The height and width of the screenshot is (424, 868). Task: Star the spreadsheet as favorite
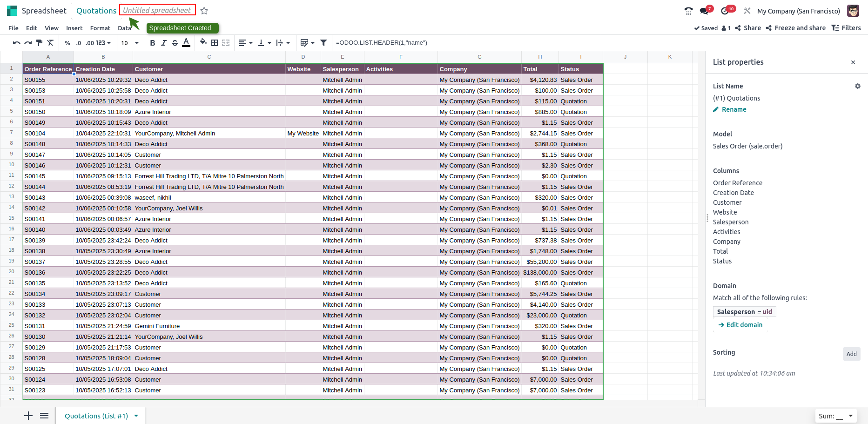(204, 11)
